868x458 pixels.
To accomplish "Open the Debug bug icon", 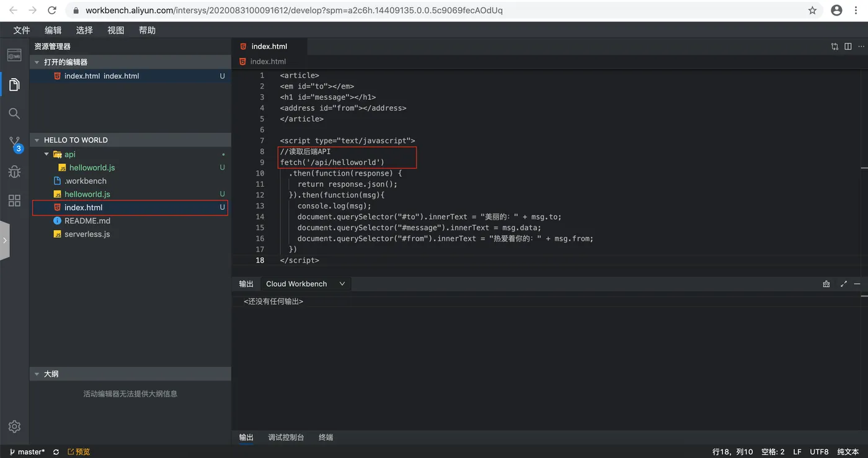I will (14, 172).
